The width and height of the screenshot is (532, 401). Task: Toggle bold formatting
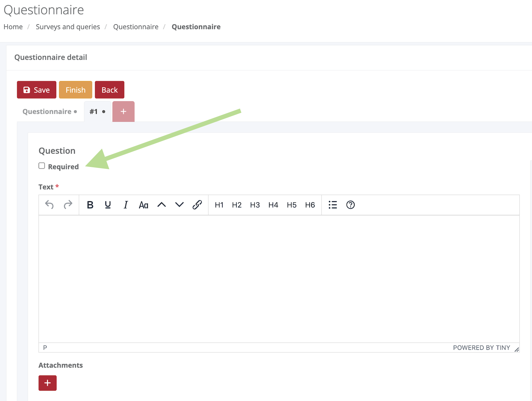pos(90,205)
